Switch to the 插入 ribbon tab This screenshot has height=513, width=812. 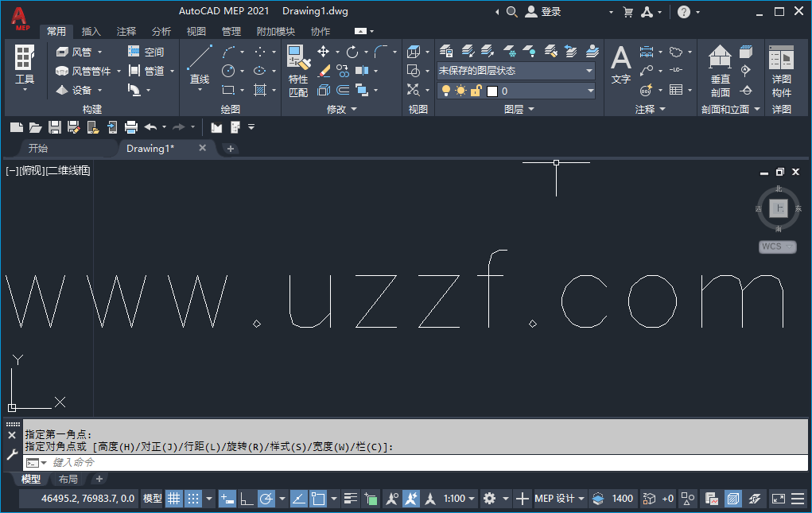click(90, 31)
